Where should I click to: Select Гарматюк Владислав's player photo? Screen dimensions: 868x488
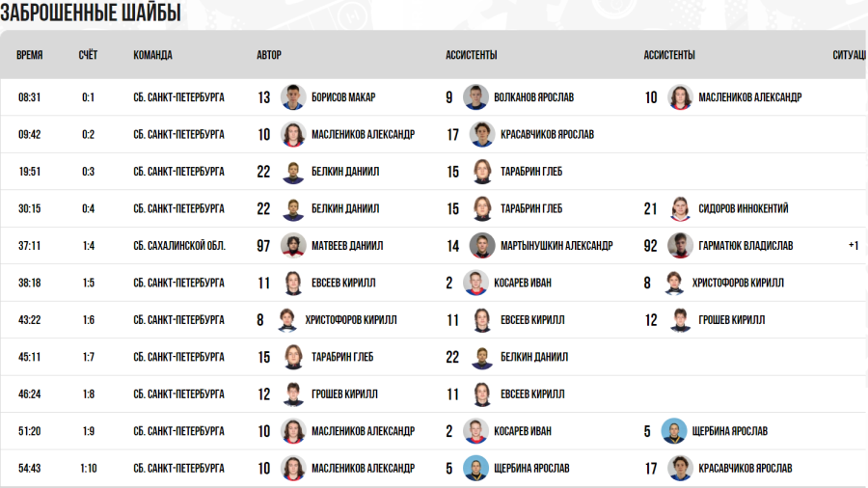[680, 246]
